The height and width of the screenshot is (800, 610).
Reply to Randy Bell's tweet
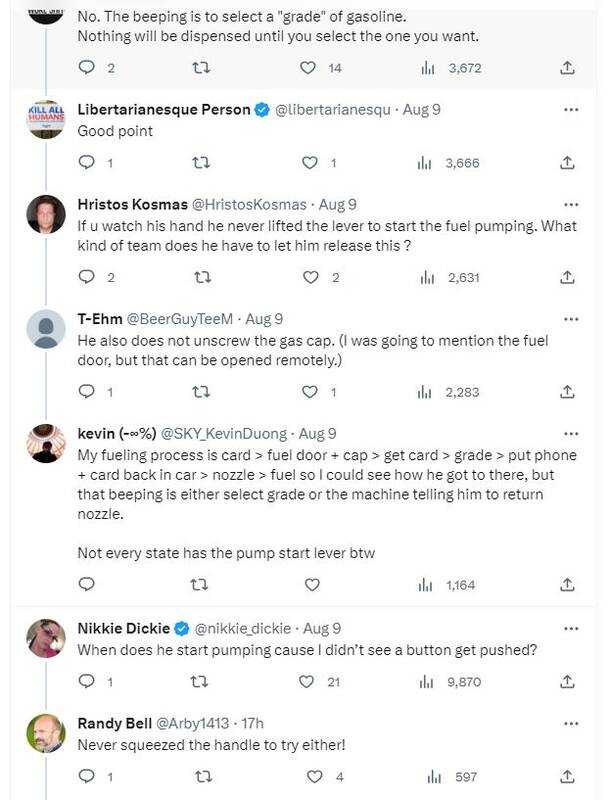(86, 776)
